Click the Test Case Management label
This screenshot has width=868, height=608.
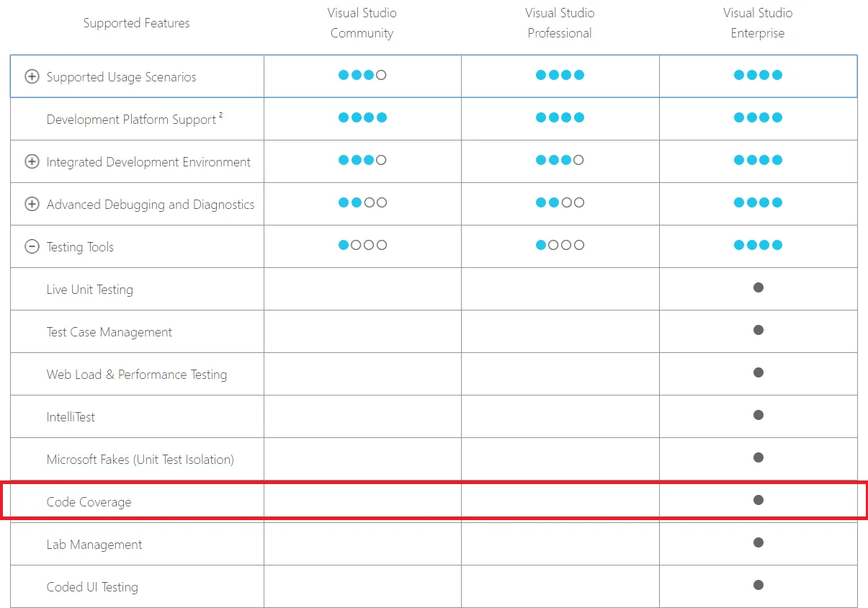tap(109, 332)
